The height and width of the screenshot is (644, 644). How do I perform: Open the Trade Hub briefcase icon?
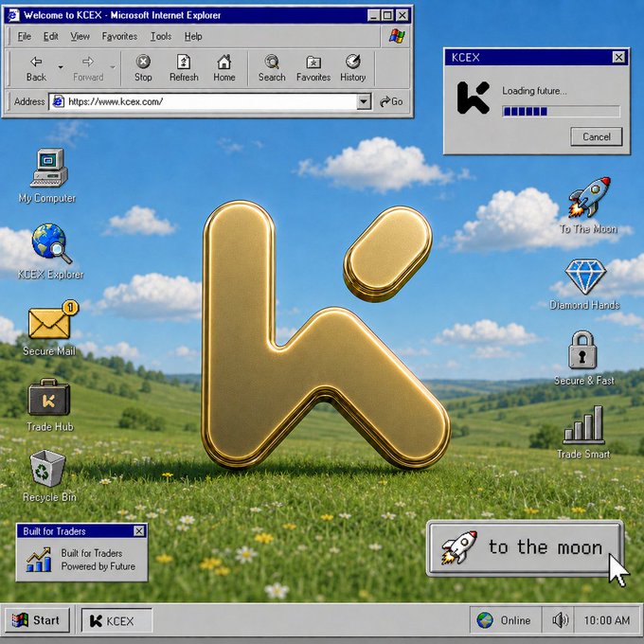(49, 397)
